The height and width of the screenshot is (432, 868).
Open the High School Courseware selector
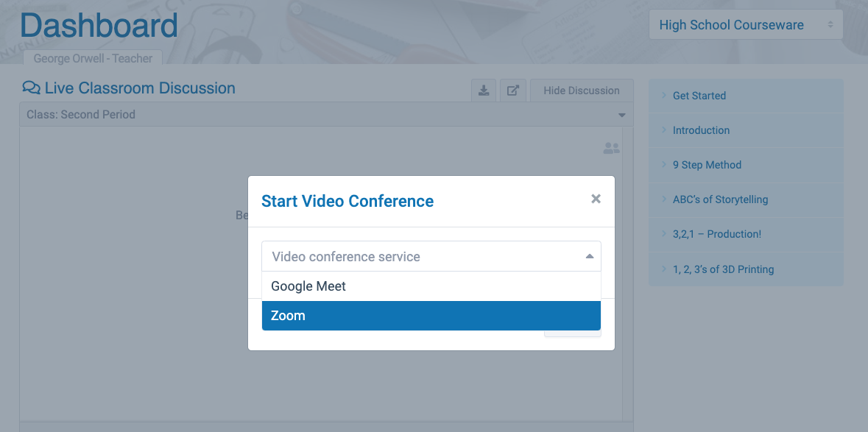746,25
